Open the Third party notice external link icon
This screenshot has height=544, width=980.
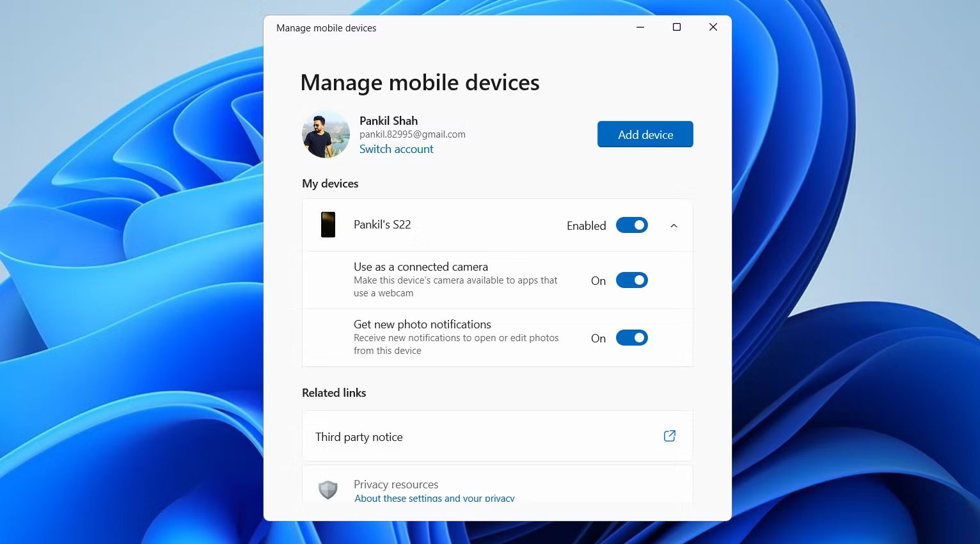[669, 436]
